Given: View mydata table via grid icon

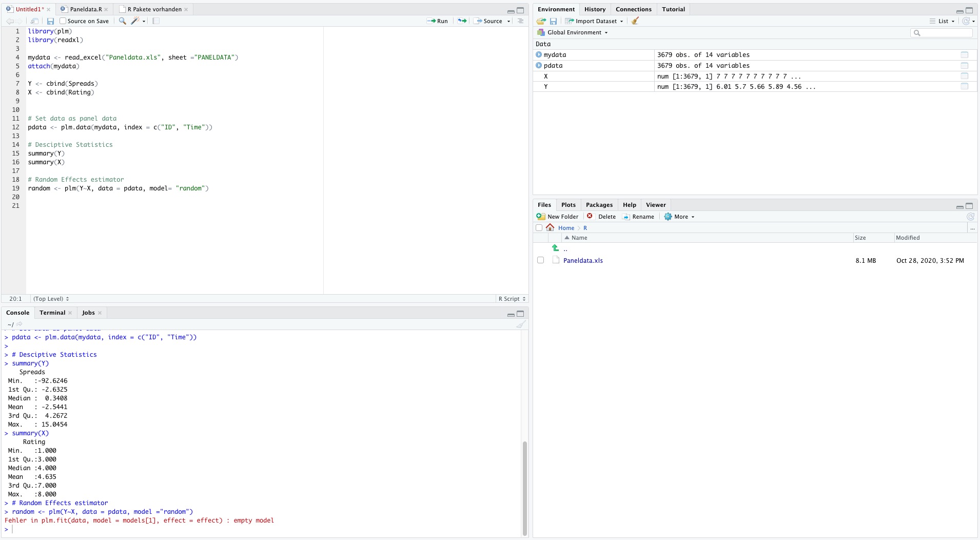Looking at the screenshot, I should coord(964,55).
